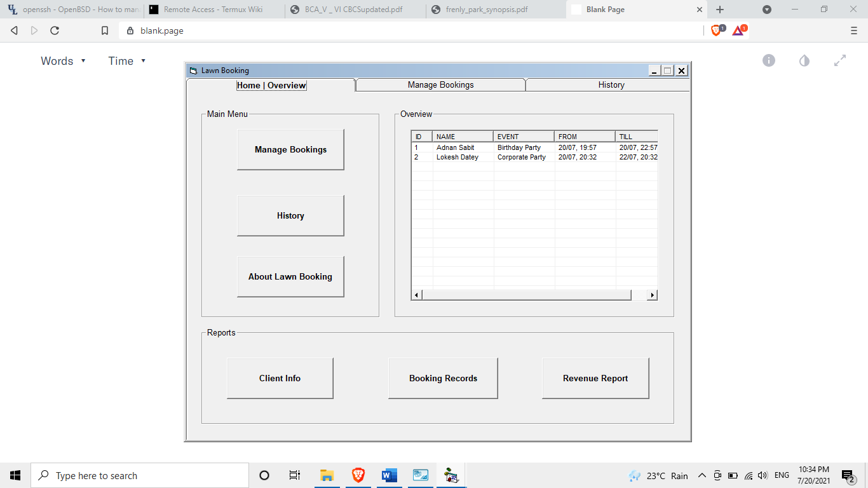Open File Explorer from the taskbar

[327, 475]
